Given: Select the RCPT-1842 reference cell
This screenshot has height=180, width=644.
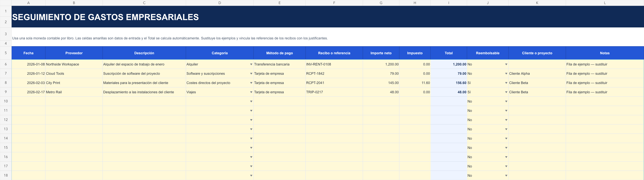Looking at the screenshot, I should click(x=334, y=74).
